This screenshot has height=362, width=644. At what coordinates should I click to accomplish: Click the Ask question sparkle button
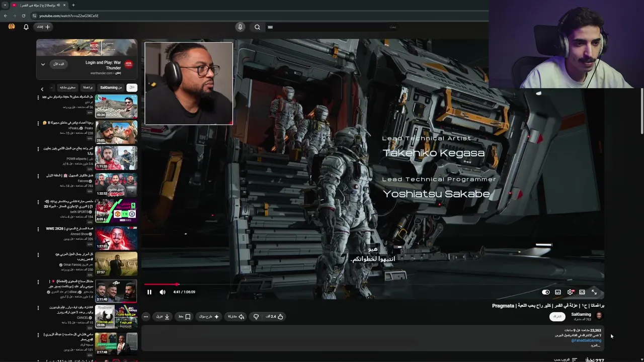click(x=209, y=317)
